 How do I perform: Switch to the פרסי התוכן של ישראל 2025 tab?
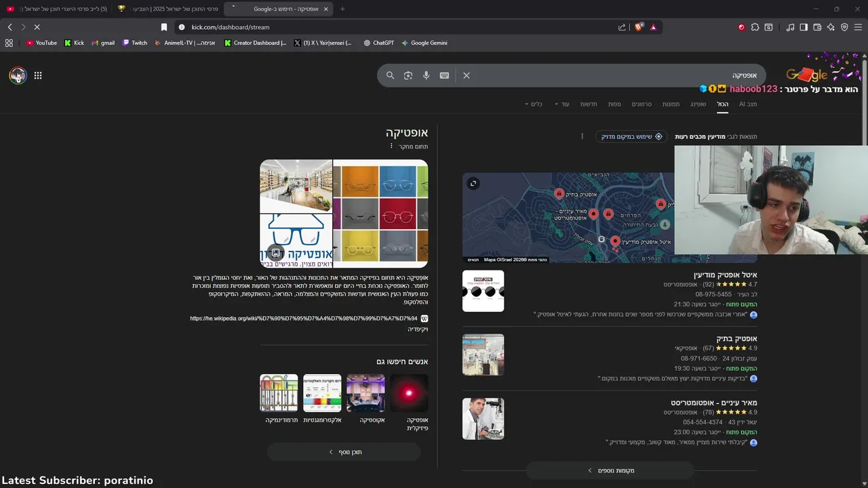pos(167,9)
